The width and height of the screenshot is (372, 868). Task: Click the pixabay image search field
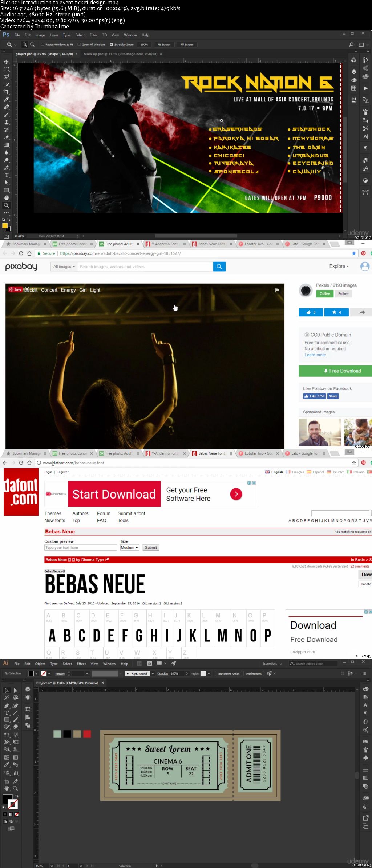point(146,267)
